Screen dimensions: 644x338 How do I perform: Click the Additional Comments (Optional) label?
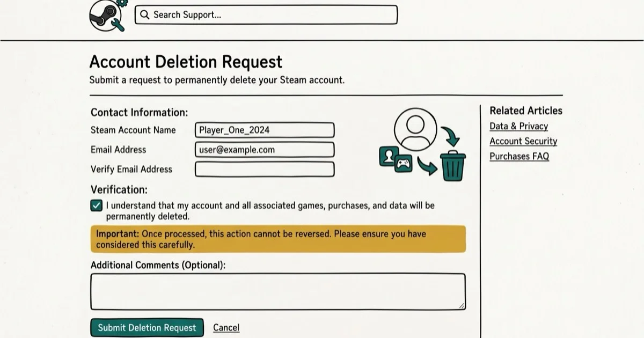click(x=158, y=265)
